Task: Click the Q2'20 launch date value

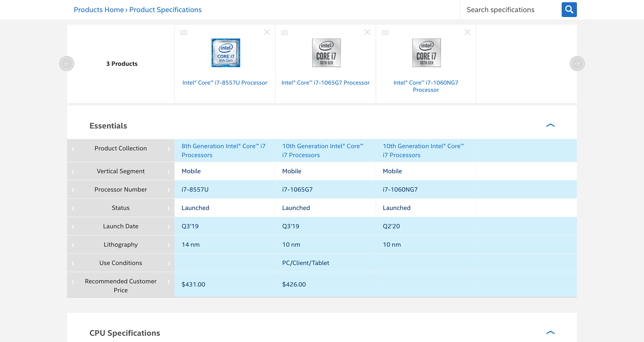Action: click(391, 226)
